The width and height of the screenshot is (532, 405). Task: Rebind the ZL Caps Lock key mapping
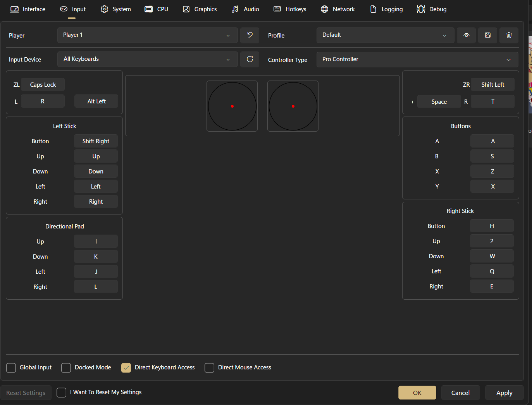[43, 85]
